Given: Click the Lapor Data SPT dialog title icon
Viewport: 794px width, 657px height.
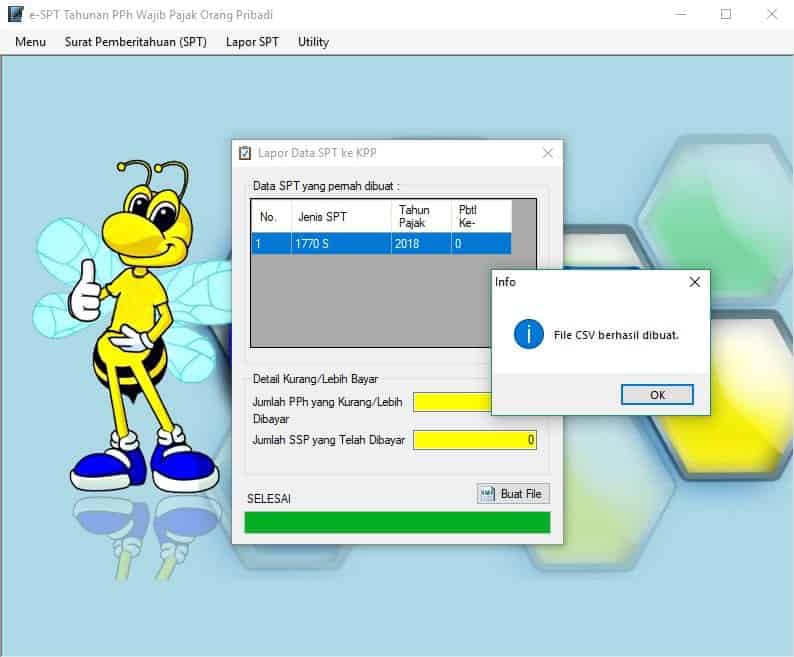Looking at the screenshot, I should (x=245, y=152).
